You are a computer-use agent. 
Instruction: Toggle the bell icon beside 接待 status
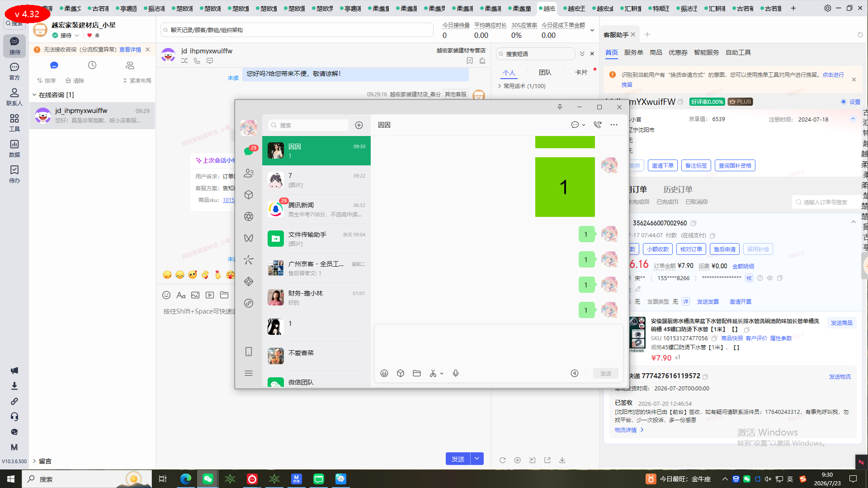point(97,35)
